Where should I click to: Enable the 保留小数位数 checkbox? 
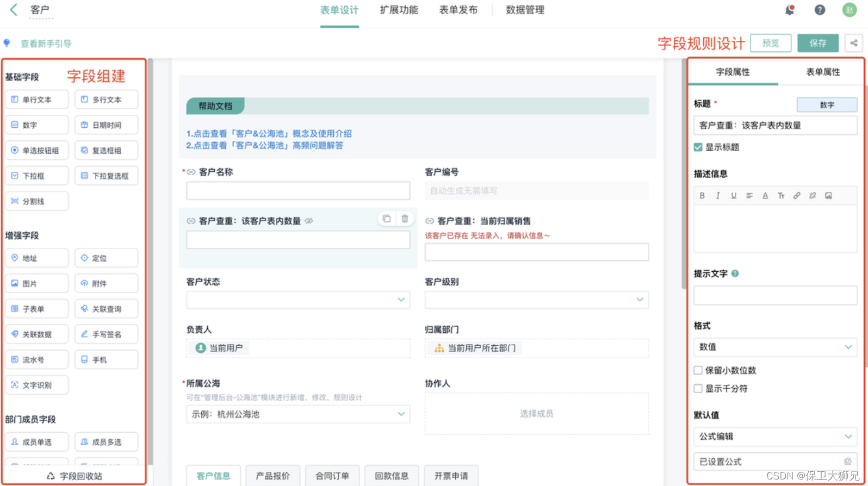tap(698, 370)
